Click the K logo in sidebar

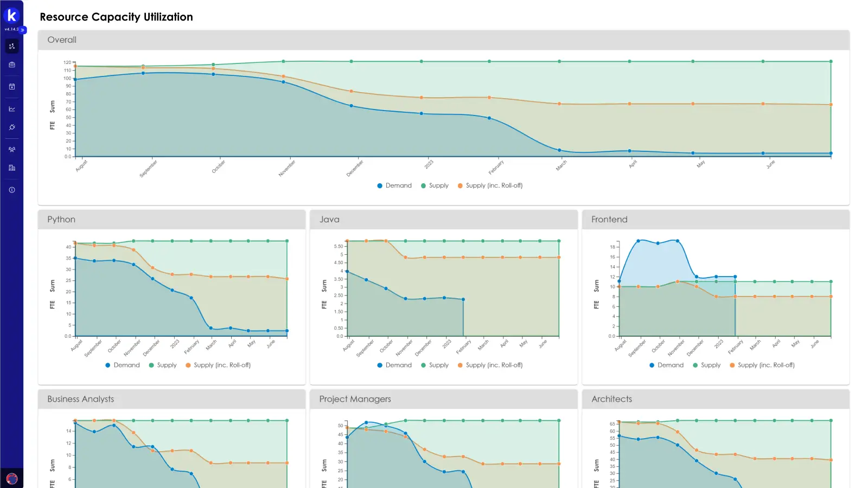click(x=11, y=15)
